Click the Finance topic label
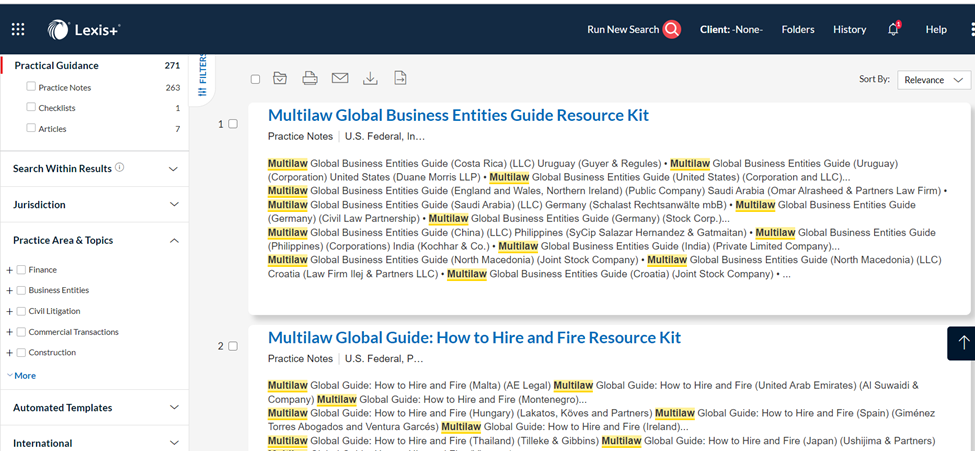 tap(42, 270)
